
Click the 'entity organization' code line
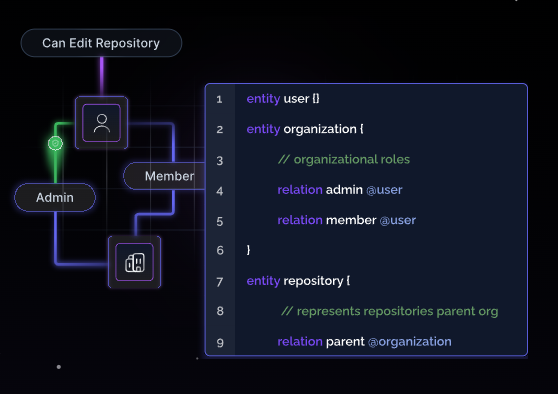coord(305,129)
